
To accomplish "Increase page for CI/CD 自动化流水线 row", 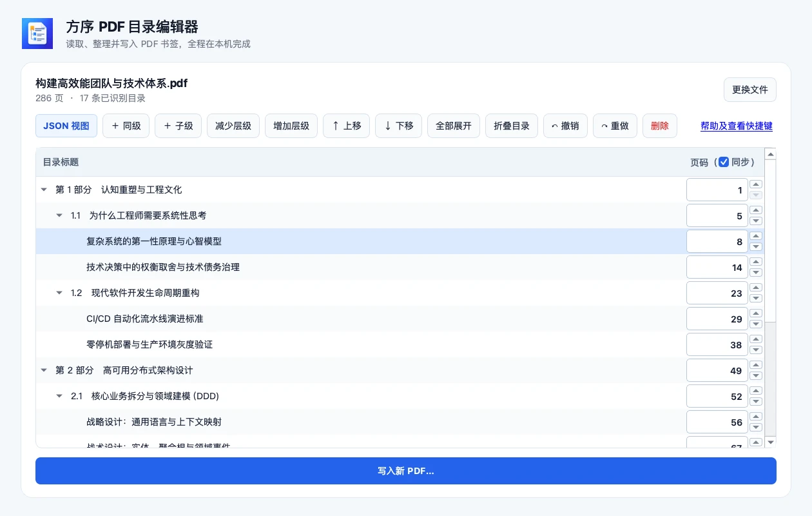I will pyautogui.click(x=757, y=313).
